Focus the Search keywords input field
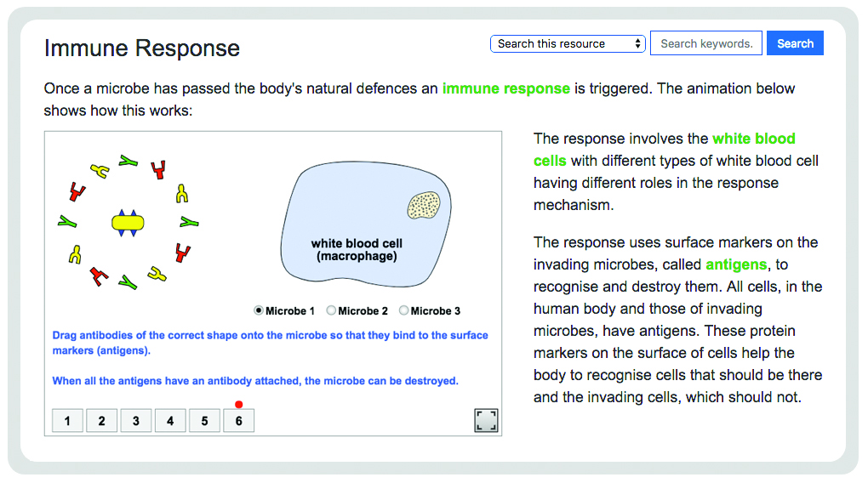 (705, 43)
